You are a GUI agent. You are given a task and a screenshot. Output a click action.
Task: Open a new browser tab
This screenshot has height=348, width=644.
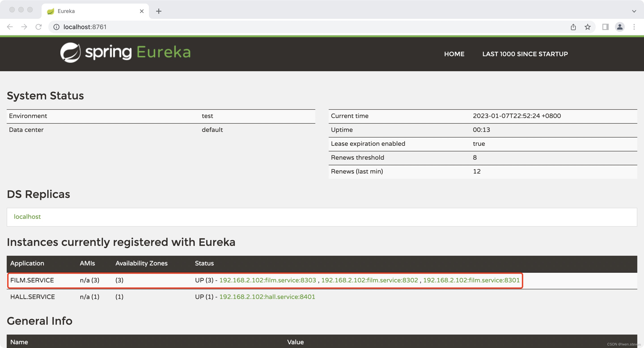coord(159,11)
